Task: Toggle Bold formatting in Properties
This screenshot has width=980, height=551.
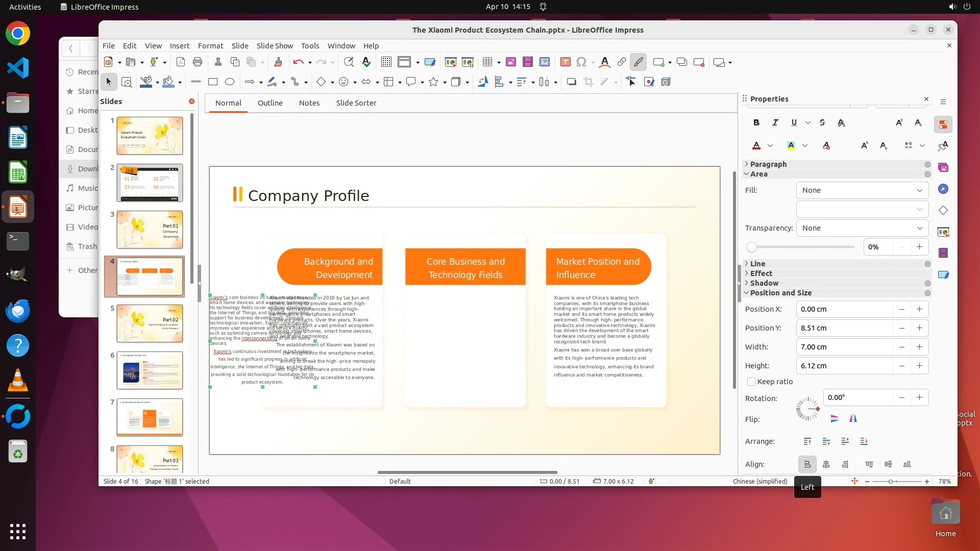Action: (756, 122)
